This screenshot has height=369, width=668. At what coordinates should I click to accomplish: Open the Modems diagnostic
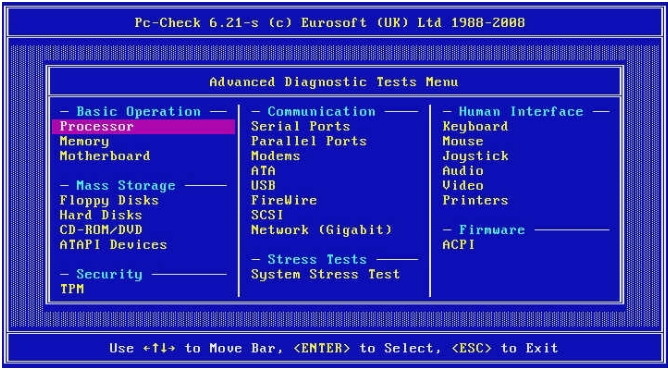(276, 156)
